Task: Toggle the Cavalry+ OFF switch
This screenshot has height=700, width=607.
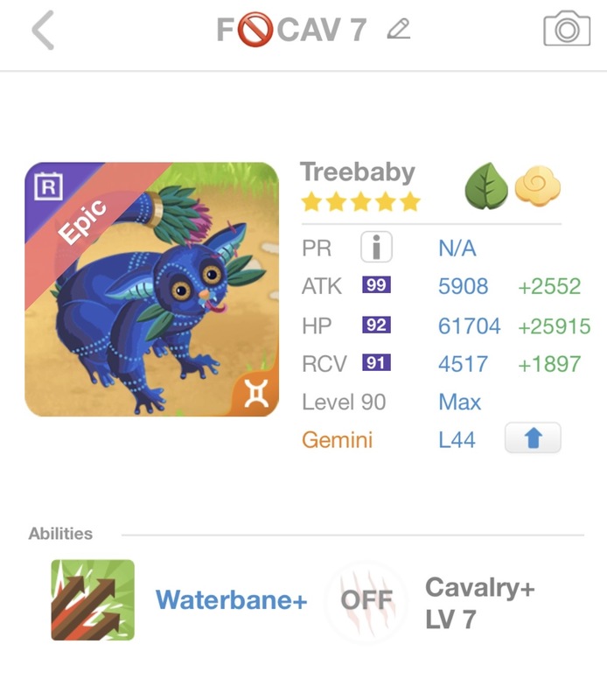Action: pos(366,601)
